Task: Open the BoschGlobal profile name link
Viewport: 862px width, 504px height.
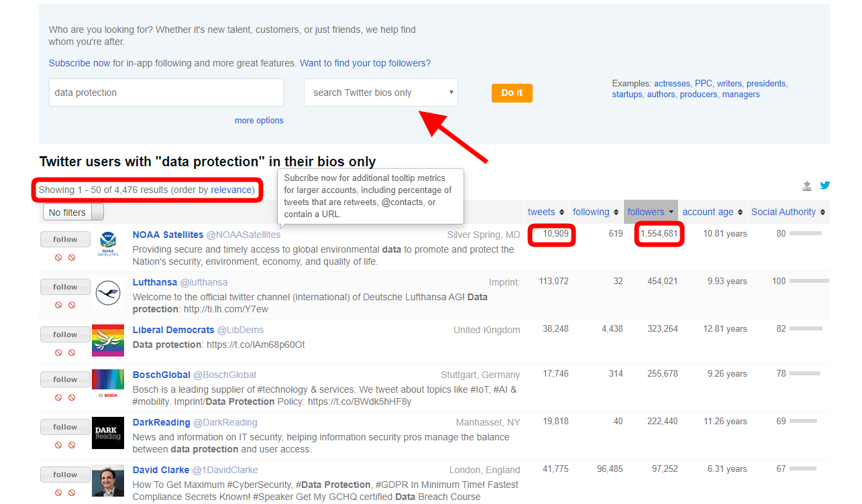Action: pyautogui.click(x=162, y=375)
